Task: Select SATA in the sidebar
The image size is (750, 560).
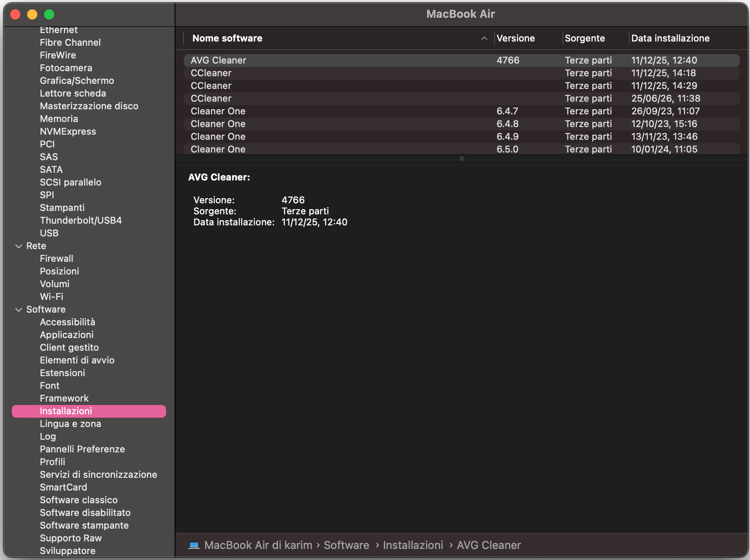Action: [x=51, y=169]
